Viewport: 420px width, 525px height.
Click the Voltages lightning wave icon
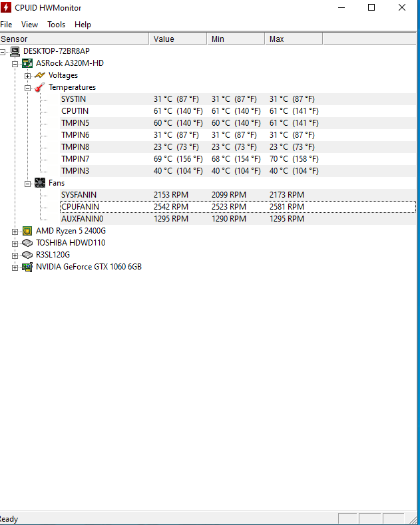click(x=40, y=75)
